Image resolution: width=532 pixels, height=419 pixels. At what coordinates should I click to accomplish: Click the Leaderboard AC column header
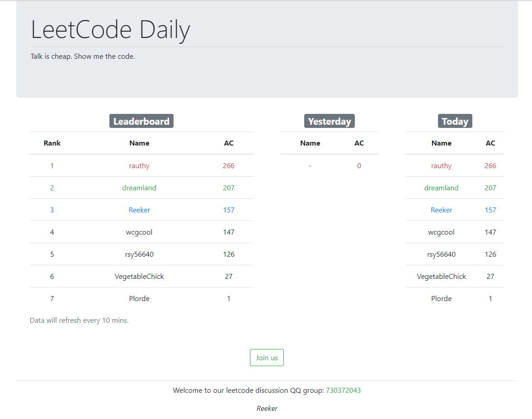point(229,143)
